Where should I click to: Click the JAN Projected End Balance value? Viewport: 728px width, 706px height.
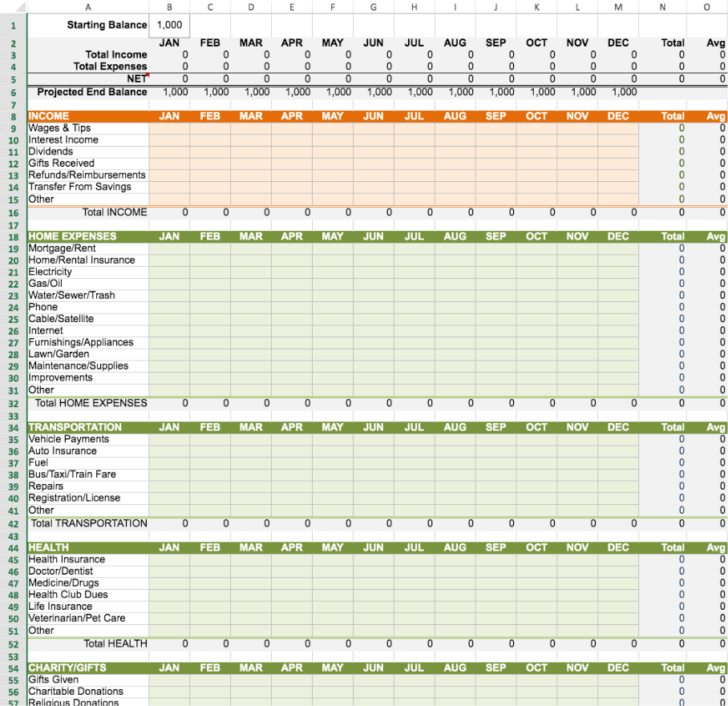(x=176, y=92)
